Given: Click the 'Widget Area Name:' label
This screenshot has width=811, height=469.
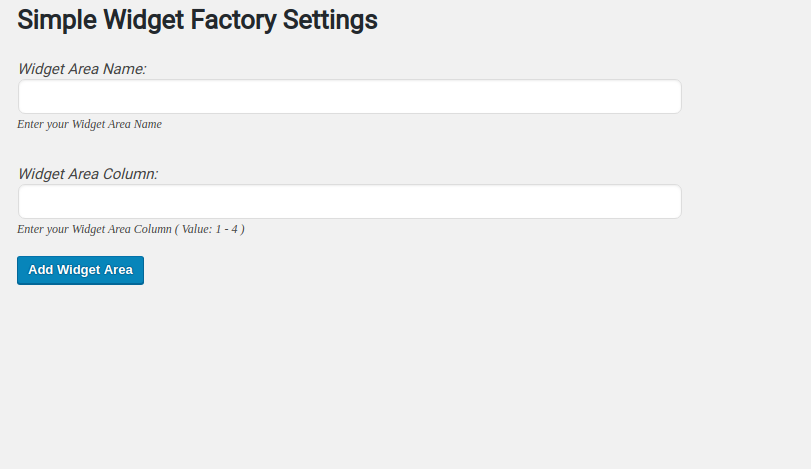Looking at the screenshot, I should click(82, 69).
